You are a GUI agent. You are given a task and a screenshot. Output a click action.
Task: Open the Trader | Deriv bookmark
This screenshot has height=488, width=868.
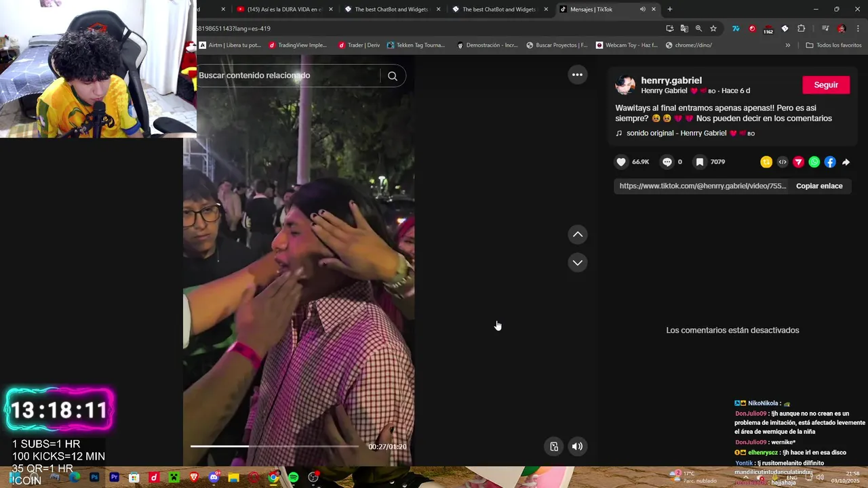(359, 45)
